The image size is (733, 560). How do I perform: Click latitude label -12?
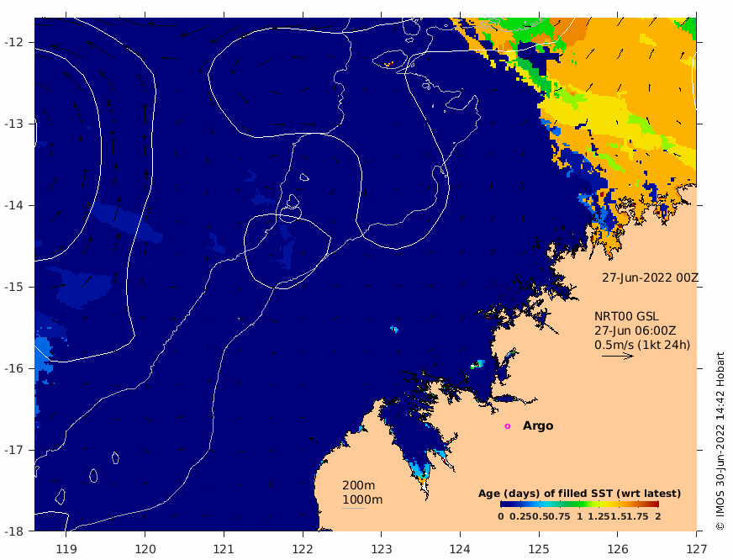point(13,42)
